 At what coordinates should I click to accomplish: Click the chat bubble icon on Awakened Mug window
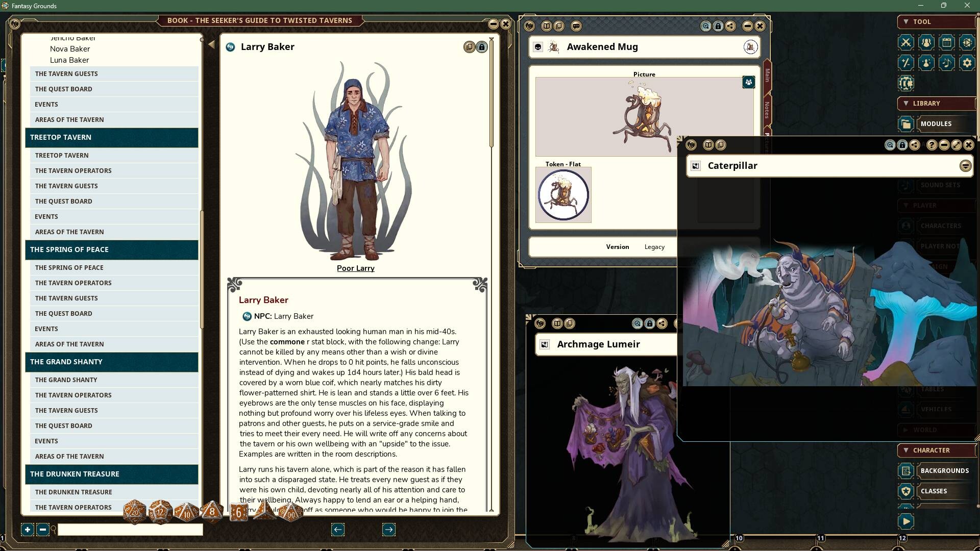pyautogui.click(x=577, y=26)
